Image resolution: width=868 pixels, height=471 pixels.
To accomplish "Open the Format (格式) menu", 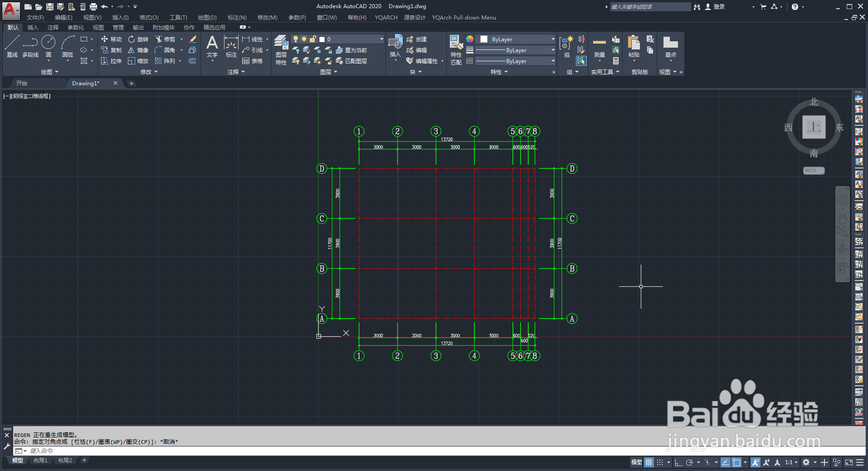I will coord(149,18).
